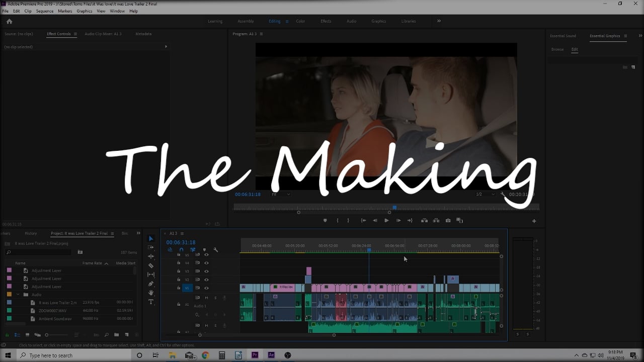Click the Mark Out button

click(348, 221)
